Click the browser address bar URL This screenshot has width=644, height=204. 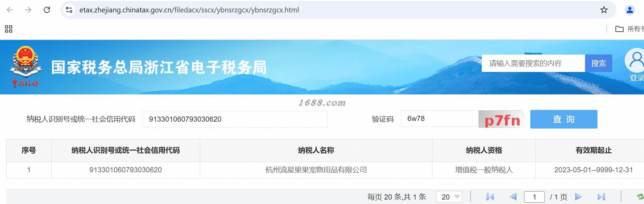pyautogui.click(x=189, y=10)
